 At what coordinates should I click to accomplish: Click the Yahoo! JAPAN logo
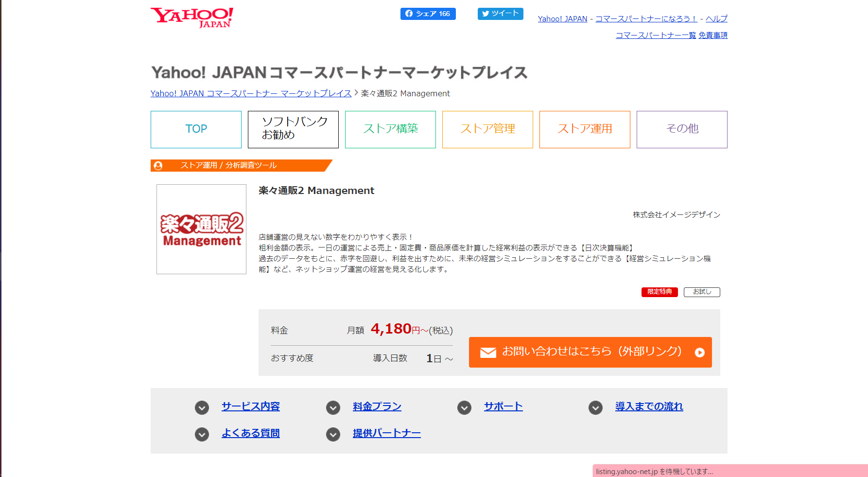pos(192,18)
